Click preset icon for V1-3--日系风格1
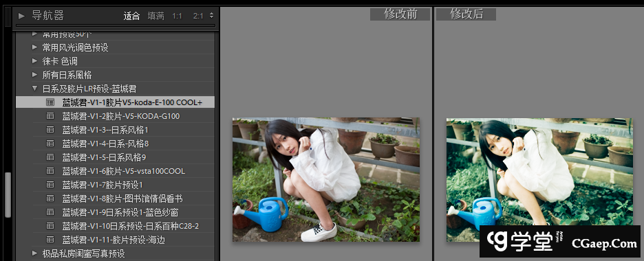Screen dimensions: 644x261 (50, 130)
